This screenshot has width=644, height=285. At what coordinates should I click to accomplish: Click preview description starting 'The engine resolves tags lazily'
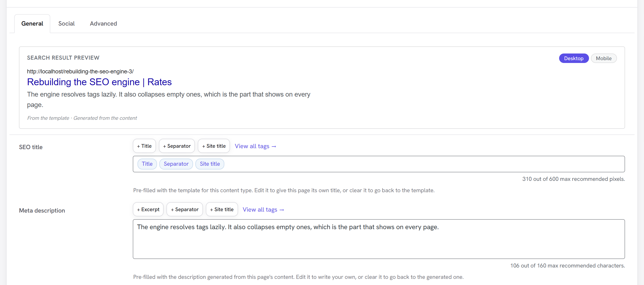point(169,99)
